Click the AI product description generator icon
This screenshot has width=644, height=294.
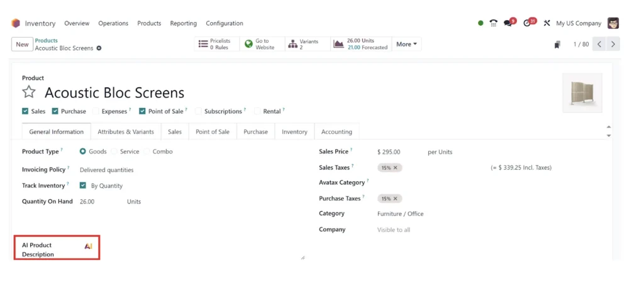pos(88,246)
